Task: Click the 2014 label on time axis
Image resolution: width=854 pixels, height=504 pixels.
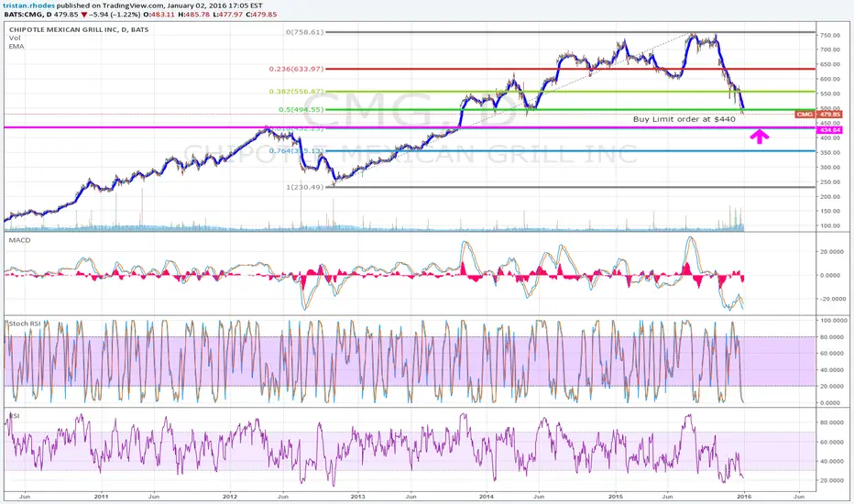Action: [x=487, y=497]
